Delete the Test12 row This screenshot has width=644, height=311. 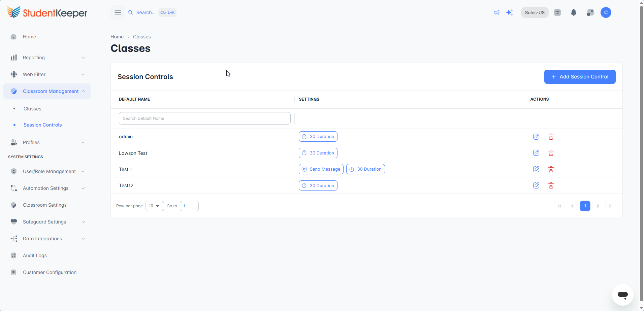point(551,185)
